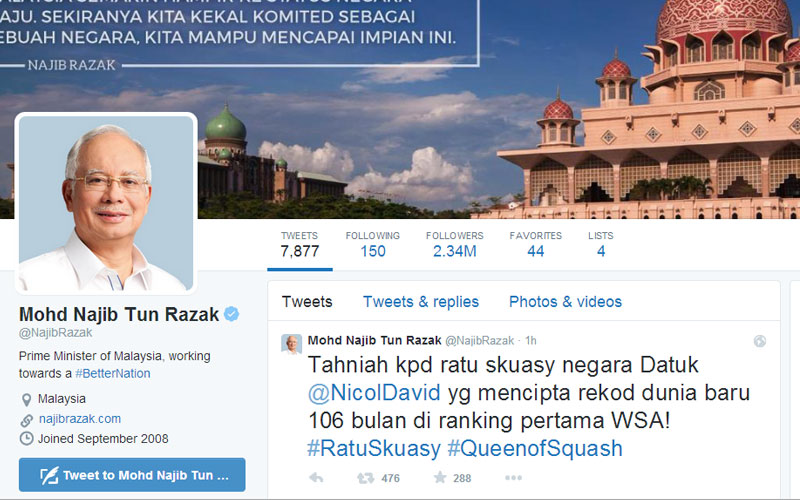
Task: Click the location pin icon beside Malaysia
Action: click(x=27, y=399)
